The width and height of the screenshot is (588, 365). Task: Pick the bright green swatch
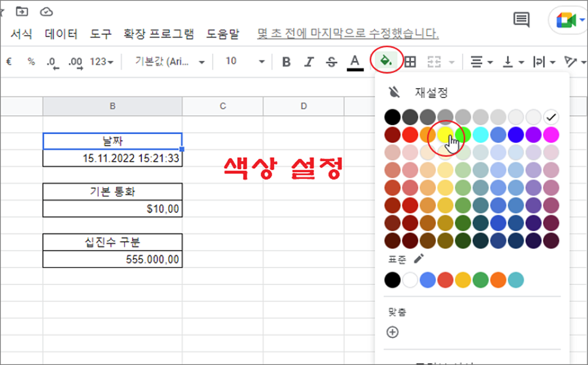point(463,135)
